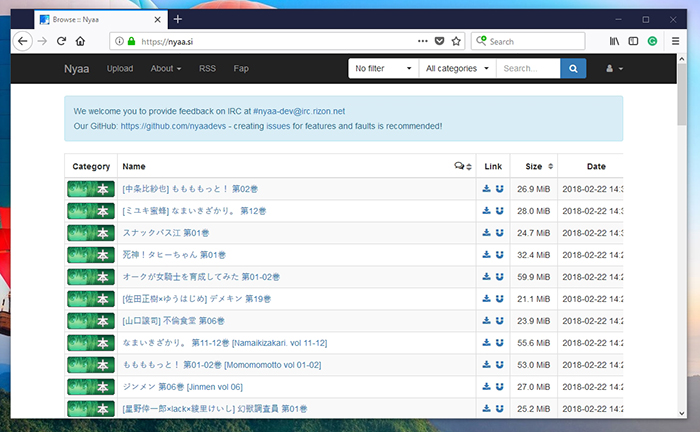Download torrent for スナックバス江 第01巻

point(487,233)
